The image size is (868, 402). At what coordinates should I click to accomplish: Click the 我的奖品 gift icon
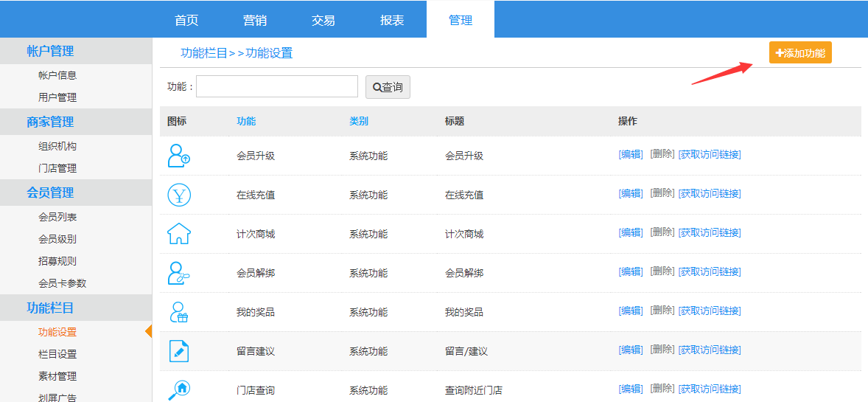tap(179, 311)
